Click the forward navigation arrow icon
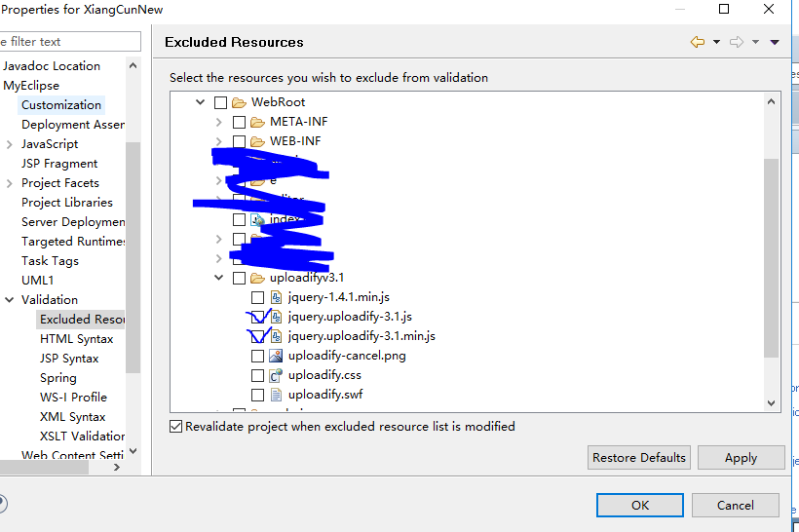The height and width of the screenshot is (532, 799). tap(737, 42)
